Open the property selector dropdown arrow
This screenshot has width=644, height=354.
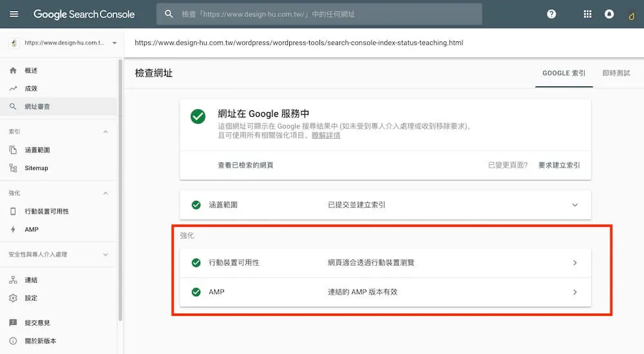tap(114, 43)
